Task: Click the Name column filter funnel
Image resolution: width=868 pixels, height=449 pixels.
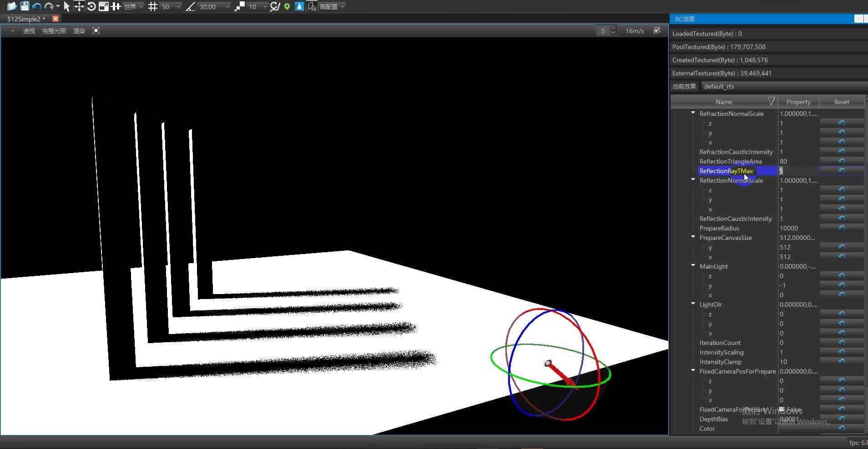Action: (x=771, y=101)
